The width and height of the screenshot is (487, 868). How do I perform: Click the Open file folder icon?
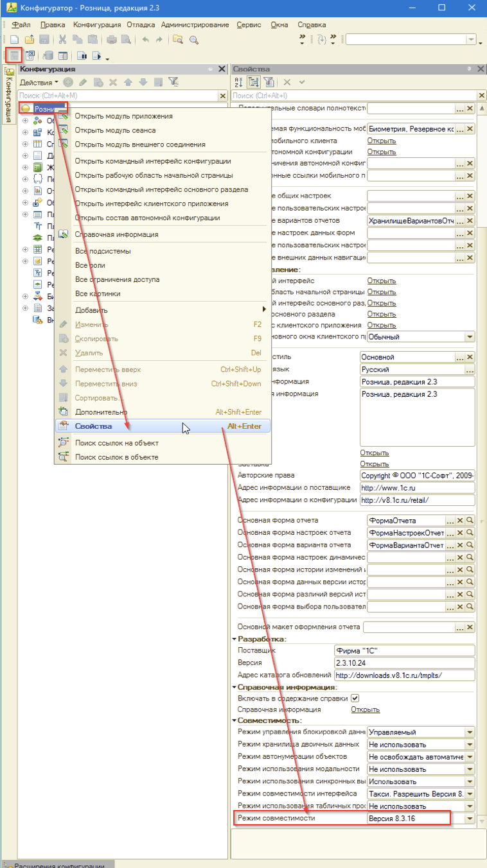pos(30,40)
